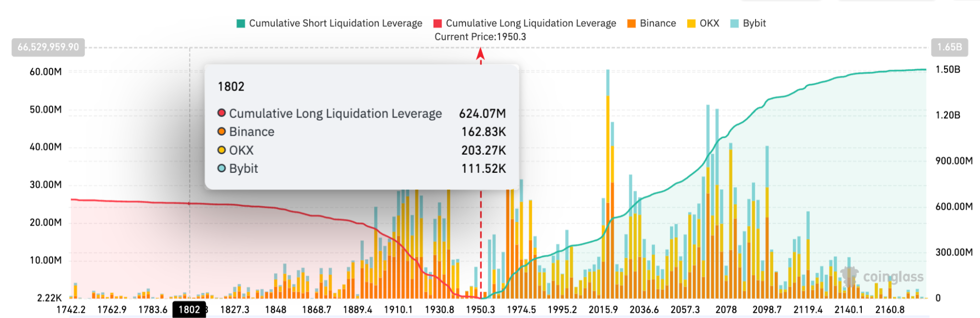Click the 1950.3 x-axis price label
Screen dimensions: 980x318
pyautogui.click(x=480, y=309)
